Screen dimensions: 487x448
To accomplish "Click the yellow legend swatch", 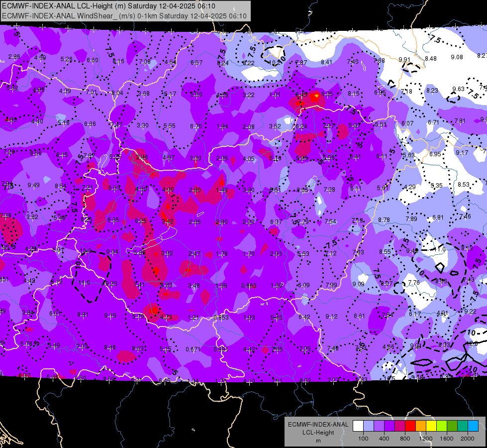I will click(431, 426).
